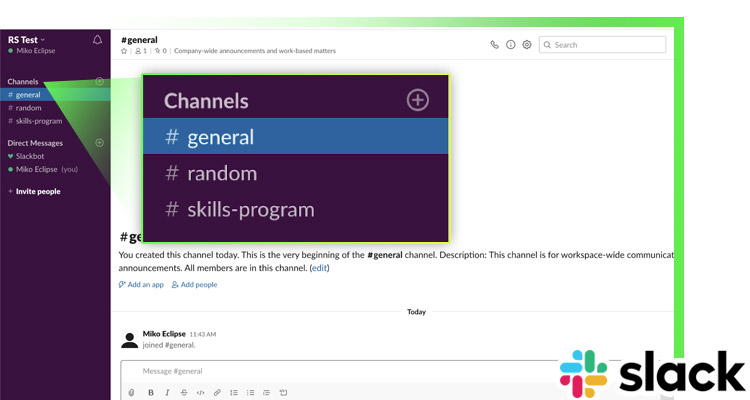Screen dimensions: 750x400
Task: Open Miko Eclipse (you) direct message
Action: click(43, 169)
